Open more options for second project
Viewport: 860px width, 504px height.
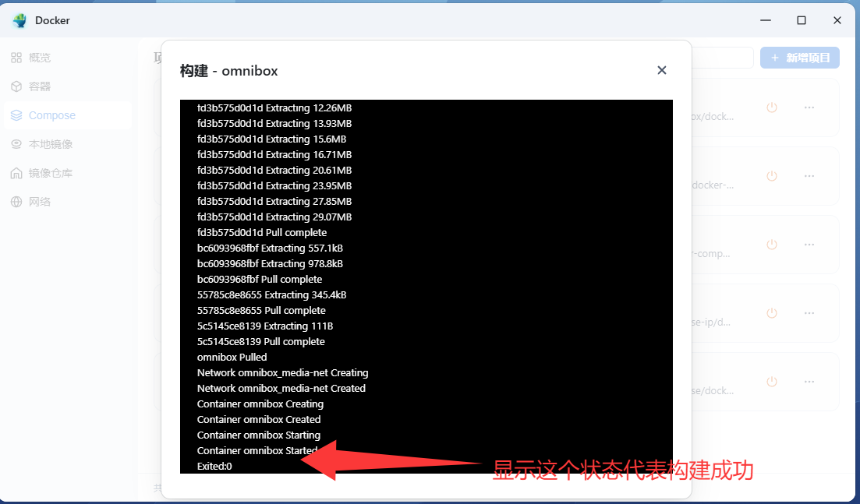[809, 176]
